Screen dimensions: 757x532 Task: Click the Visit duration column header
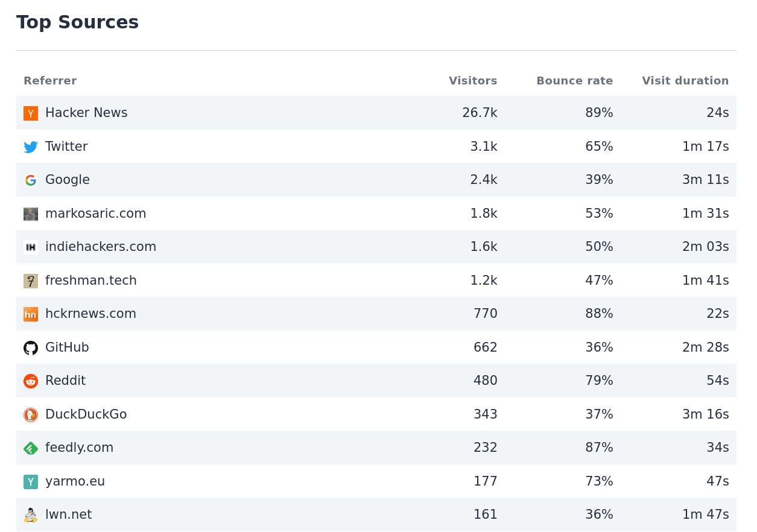pos(685,80)
